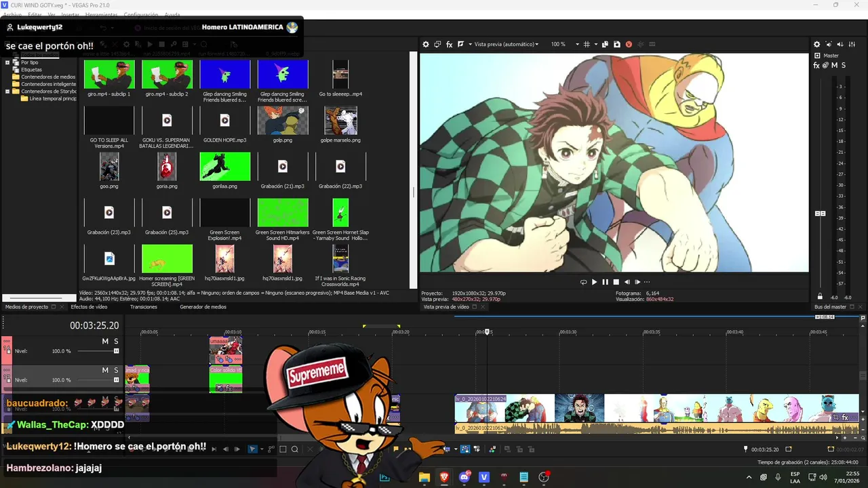Viewport: 868px width, 488px height.
Task: Click the red V hub icon in preview toolbar
Action: [629, 44]
